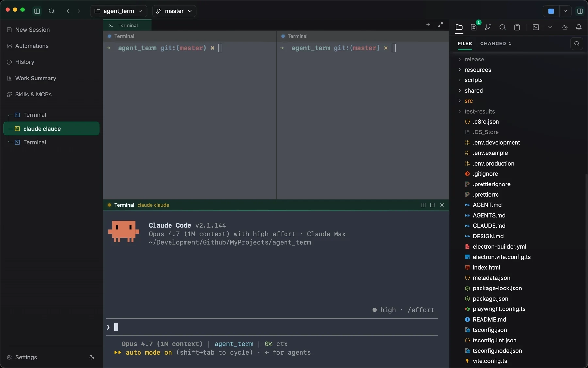Open History in the sidebar
This screenshot has height=368, width=588.
pos(52,62)
